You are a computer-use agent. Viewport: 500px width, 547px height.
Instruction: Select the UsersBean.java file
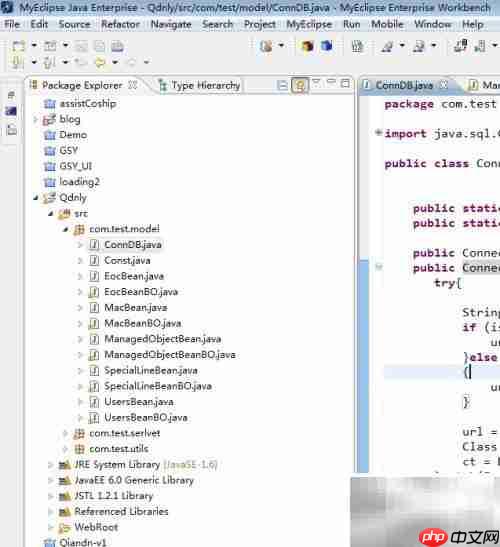click(x=139, y=402)
